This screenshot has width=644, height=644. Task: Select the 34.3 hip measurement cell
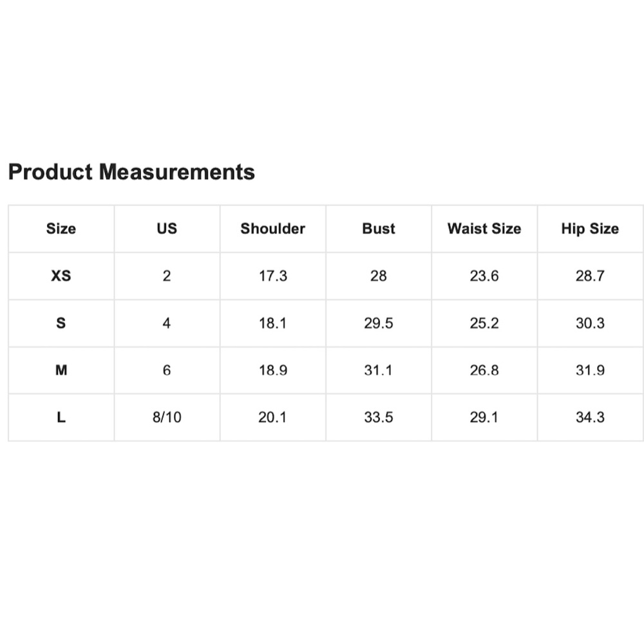590,417
